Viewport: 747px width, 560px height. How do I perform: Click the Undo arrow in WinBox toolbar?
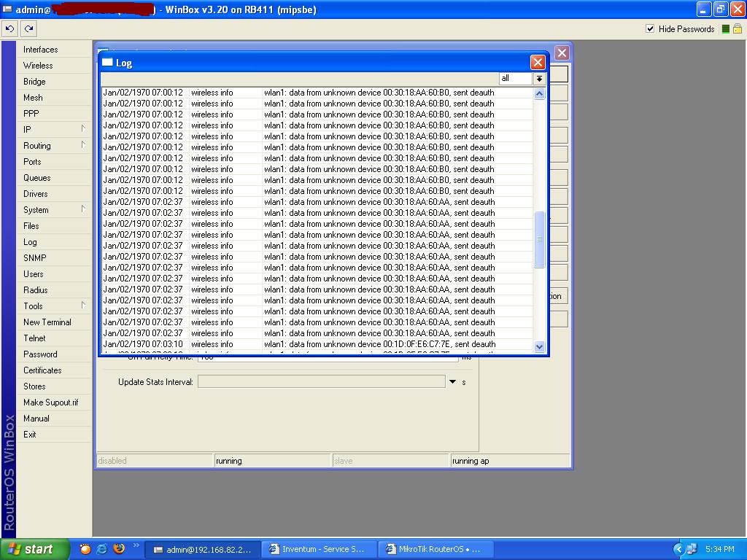point(10,29)
